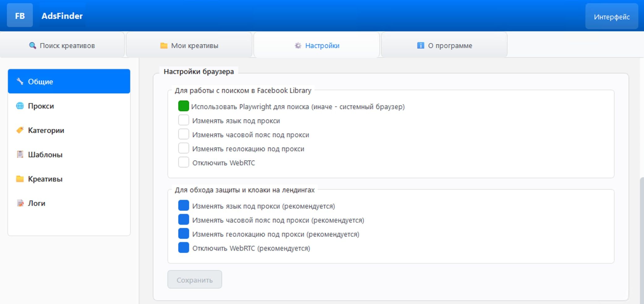
Task: Open the Proxy settings globe icon
Action: pyautogui.click(x=20, y=106)
